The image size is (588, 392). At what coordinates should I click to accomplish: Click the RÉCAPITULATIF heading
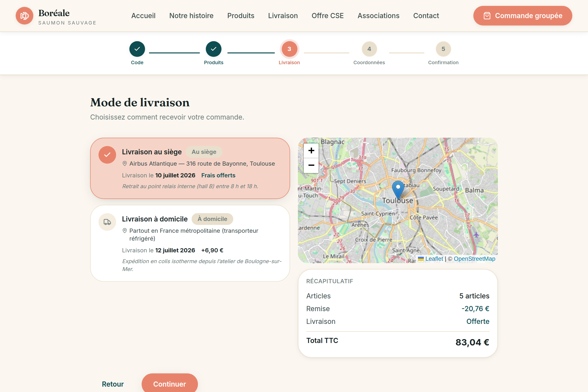tap(330, 281)
